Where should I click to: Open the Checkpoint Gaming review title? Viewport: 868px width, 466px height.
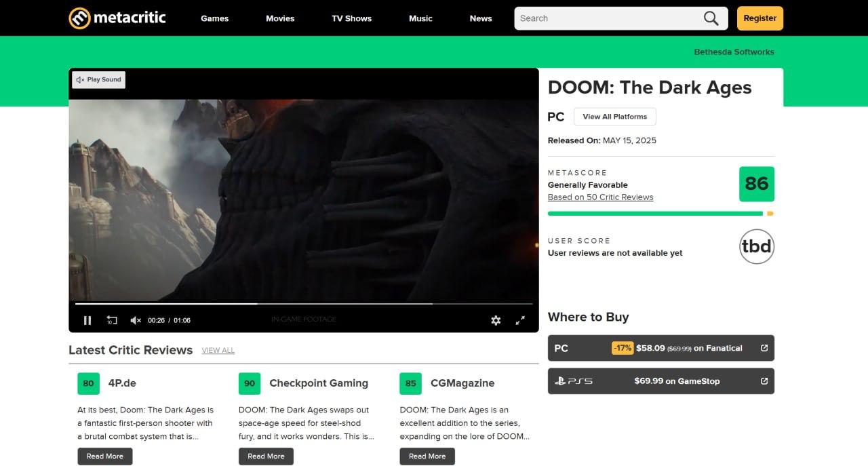click(319, 383)
